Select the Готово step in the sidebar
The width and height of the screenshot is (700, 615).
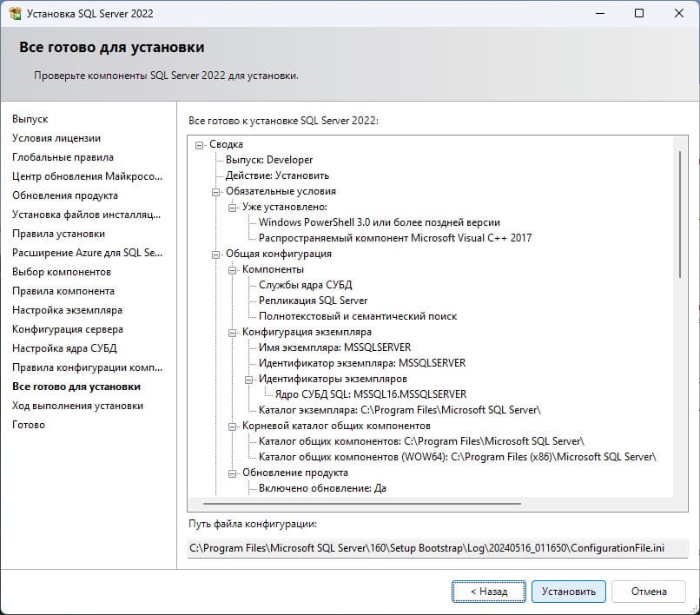29,425
